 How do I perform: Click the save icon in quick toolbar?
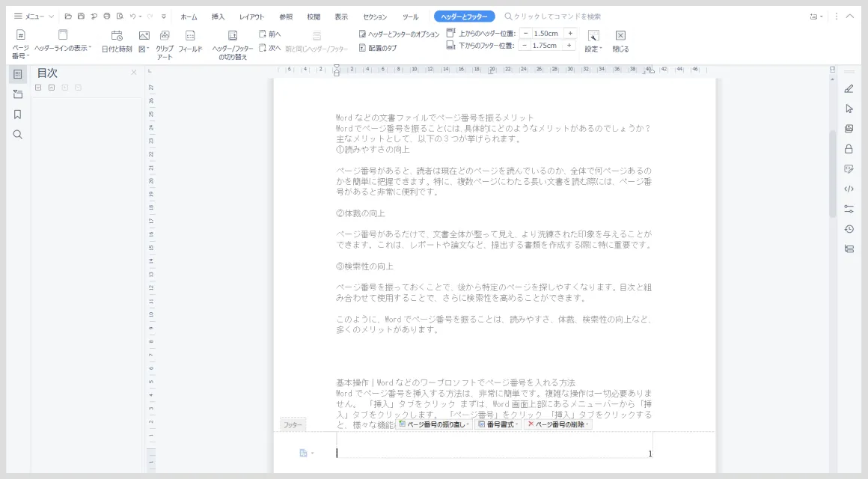tap(81, 16)
